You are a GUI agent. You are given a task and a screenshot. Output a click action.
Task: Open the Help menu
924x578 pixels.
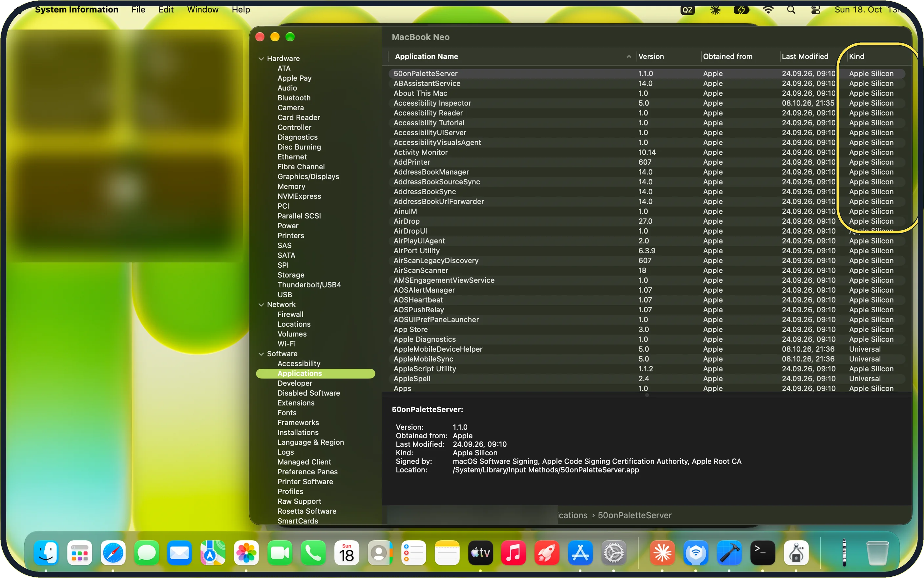point(241,10)
